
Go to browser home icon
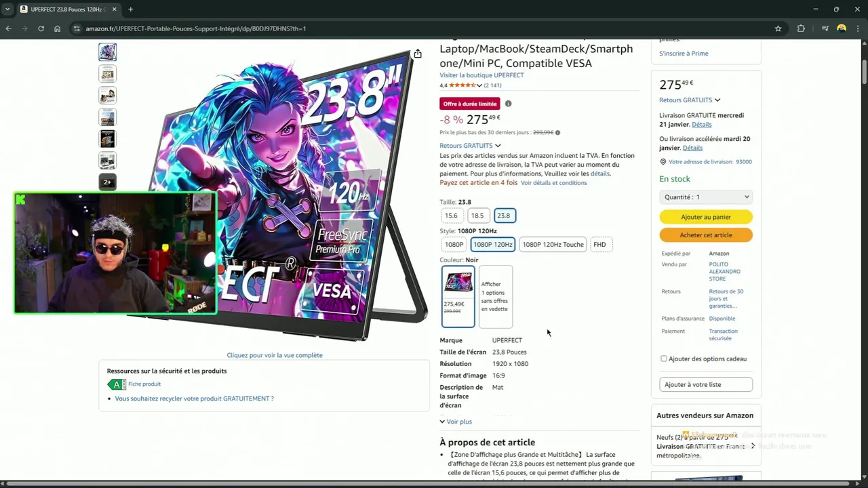pyautogui.click(x=58, y=28)
